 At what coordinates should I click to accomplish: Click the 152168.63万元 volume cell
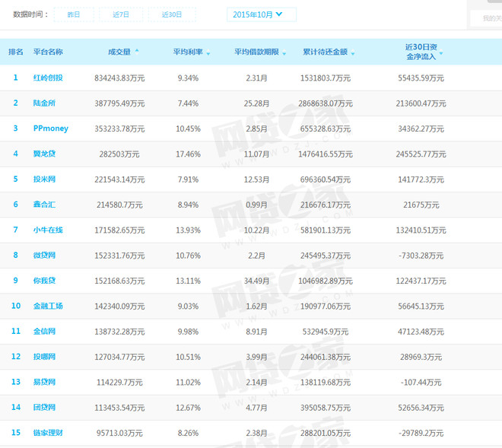119,281
